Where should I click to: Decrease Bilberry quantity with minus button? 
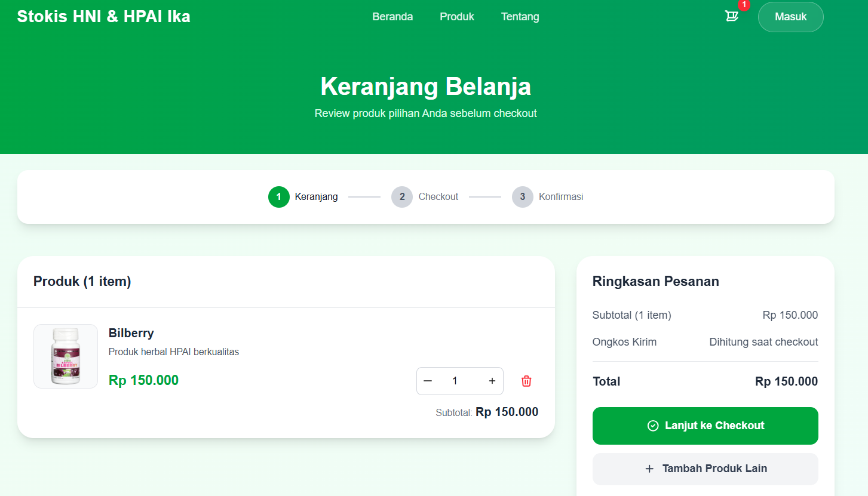point(428,381)
